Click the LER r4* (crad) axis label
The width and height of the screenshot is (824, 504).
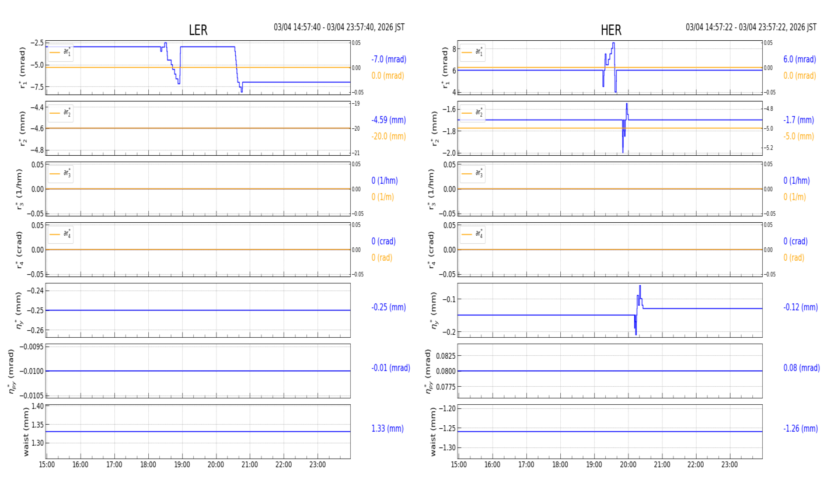pos(20,250)
